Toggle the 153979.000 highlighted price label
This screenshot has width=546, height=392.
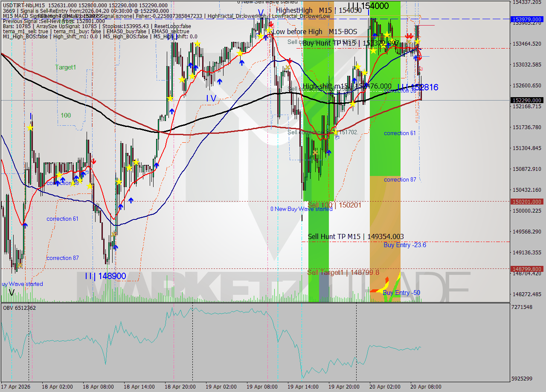(x=526, y=19)
